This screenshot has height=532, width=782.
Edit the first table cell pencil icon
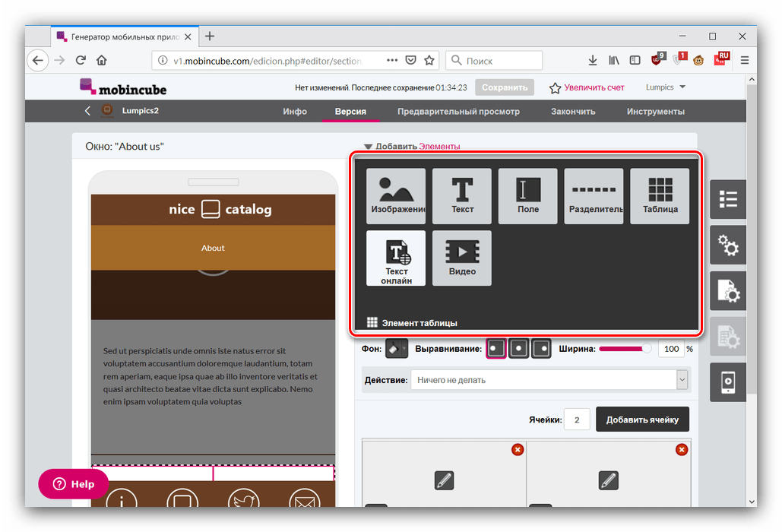click(444, 480)
